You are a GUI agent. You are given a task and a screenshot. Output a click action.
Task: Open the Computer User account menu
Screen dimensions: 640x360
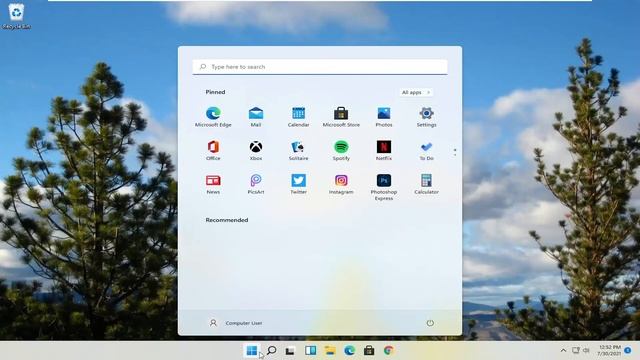tap(236, 323)
